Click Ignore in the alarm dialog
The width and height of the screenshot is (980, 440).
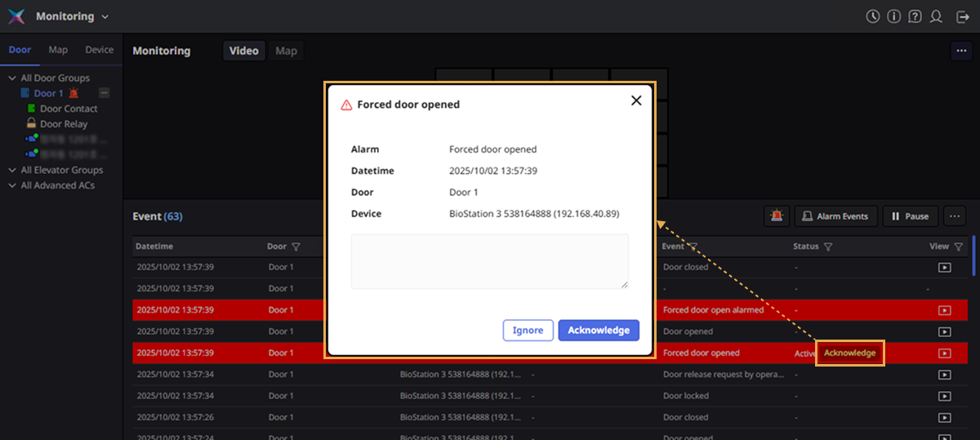tap(528, 330)
